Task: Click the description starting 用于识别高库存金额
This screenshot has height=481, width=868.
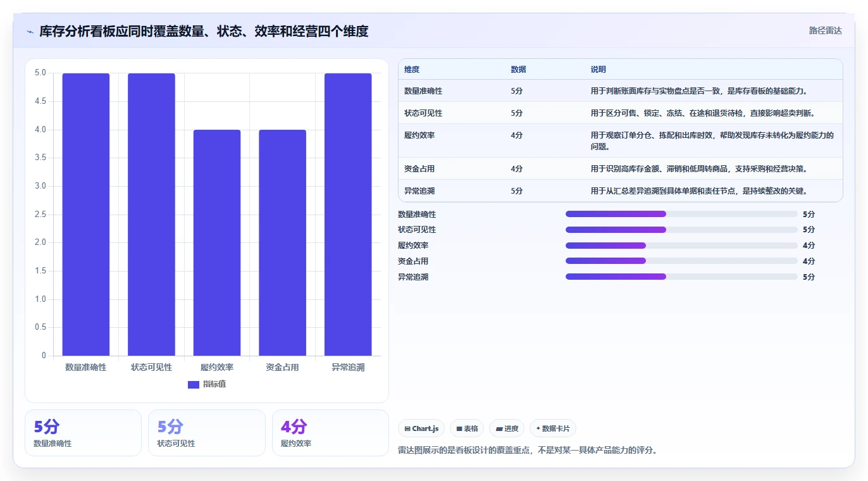Action: [699, 169]
